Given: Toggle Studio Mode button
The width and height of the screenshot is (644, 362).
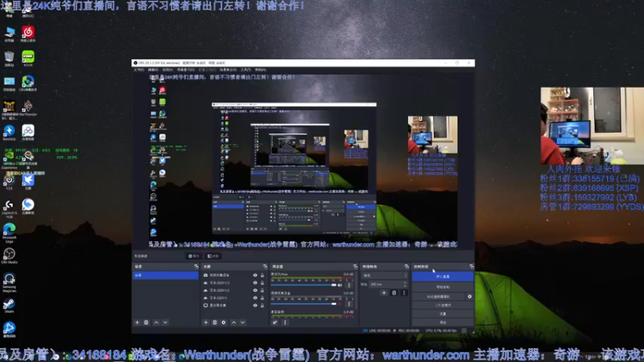Looking at the screenshot, I should [x=442, y=306].
